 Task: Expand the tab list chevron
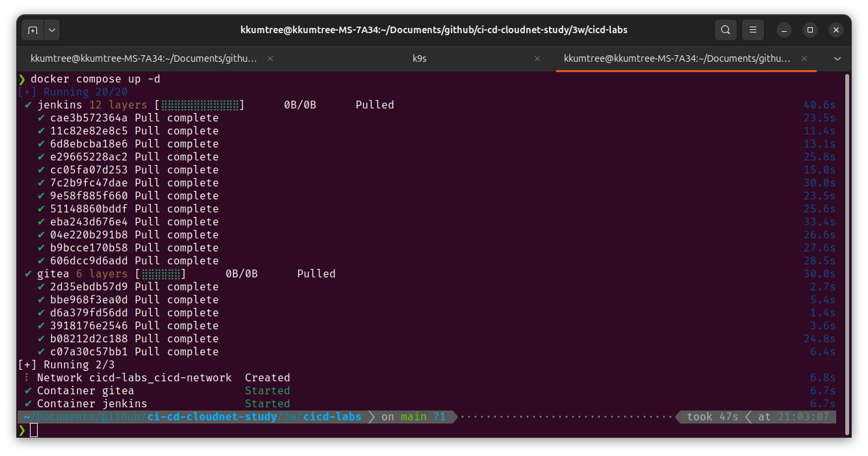[x=837, y=58]
